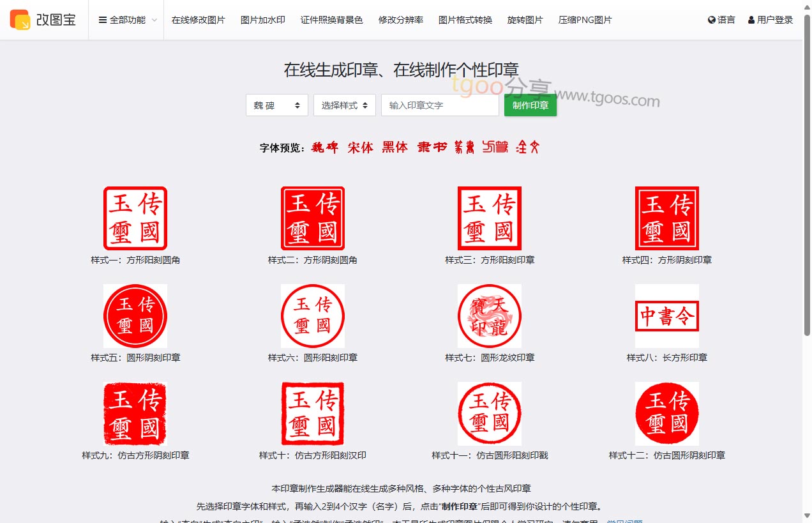Viewport: 812px width, 523px height.
Task: Click the 宋体 font preview sample
Action: pos(360,148)
